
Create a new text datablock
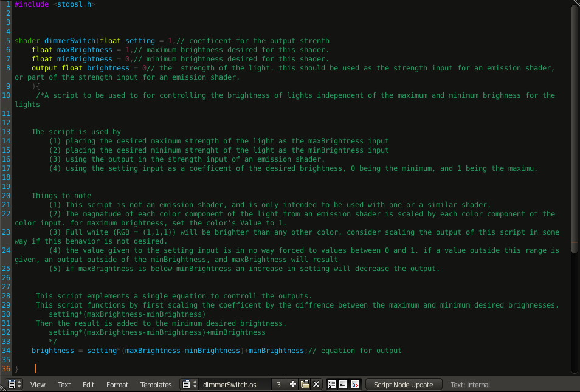[x=293, y=384]
